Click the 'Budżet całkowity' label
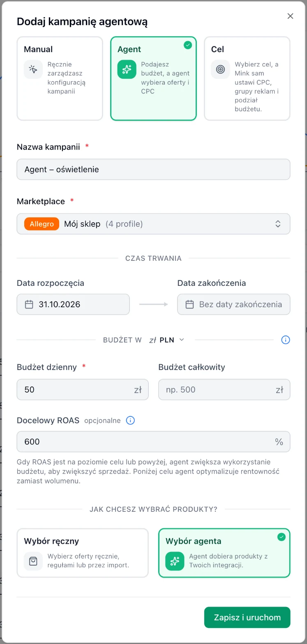Viewport: 307px width, 644px height. [192, 367]
